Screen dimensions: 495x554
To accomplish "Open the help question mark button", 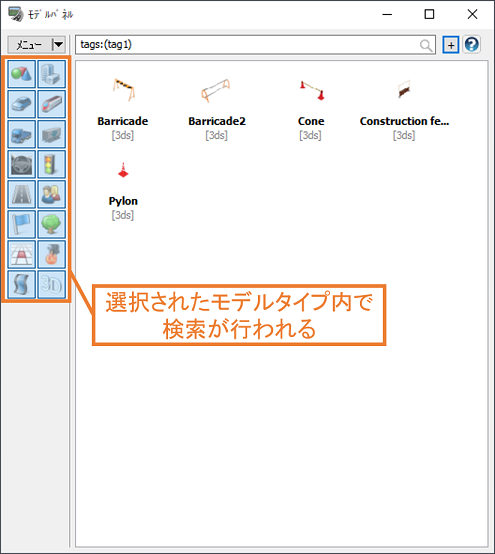I will [472, 45].
